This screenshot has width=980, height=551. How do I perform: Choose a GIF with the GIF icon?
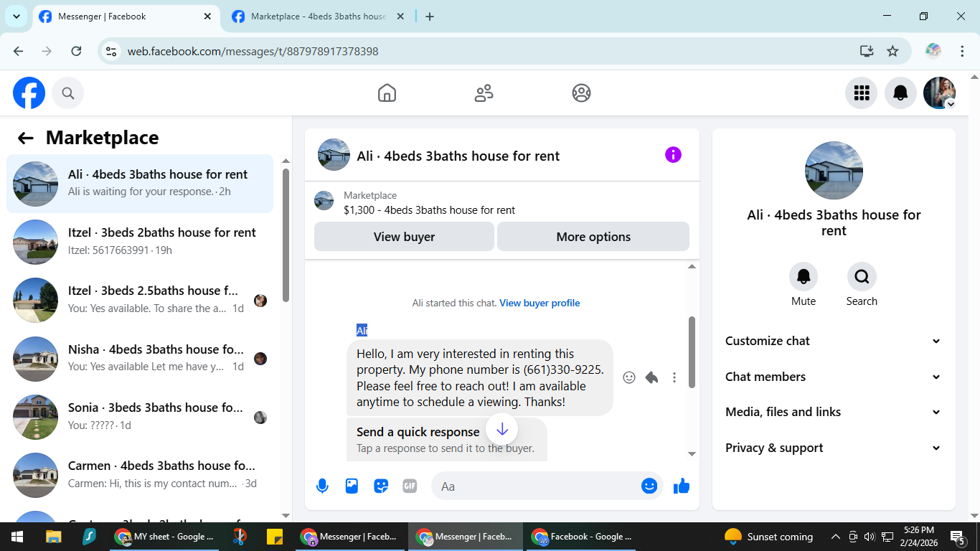[x=410, y=486]
